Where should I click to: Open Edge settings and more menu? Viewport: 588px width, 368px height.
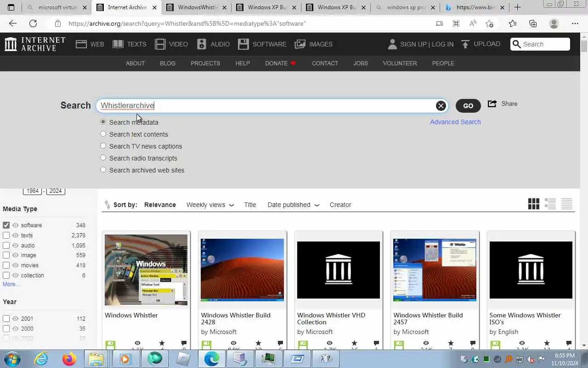575,23
